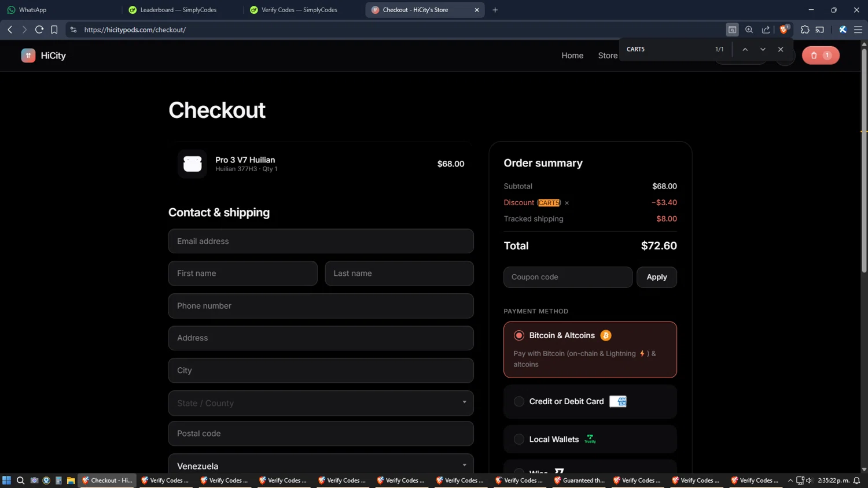868x488 pixels.
Task: Click the volume speaker icon in system tray
Action: 809,480
